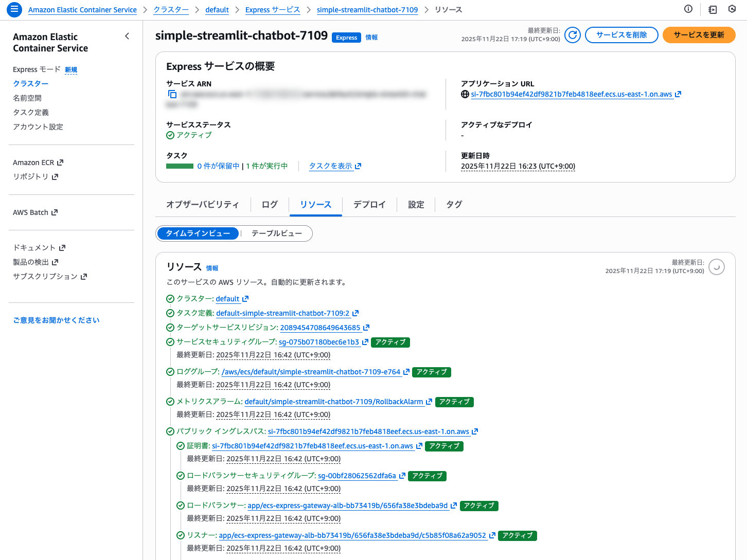Click the アクティブ badge beside ロググループ
Image resolution: width=747 pixels, height=560 pixels.
pyautogui.click(x=432, y=372)
